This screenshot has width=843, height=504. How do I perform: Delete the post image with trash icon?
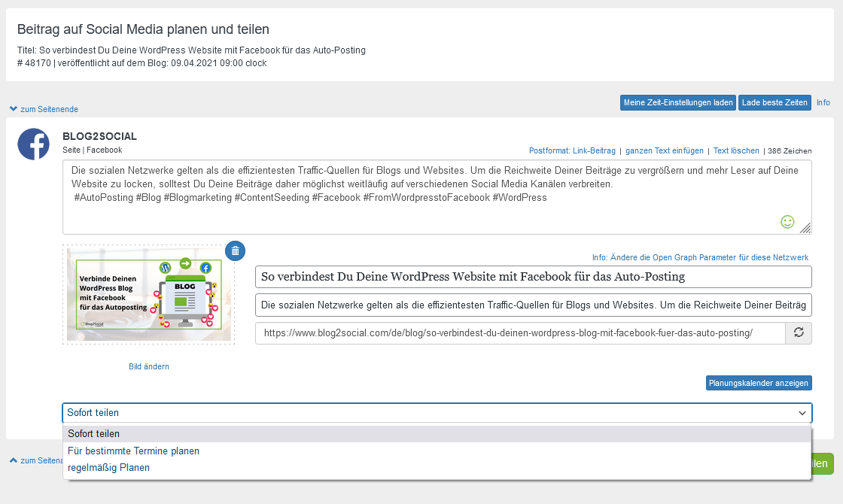click(x=235, y=251)
